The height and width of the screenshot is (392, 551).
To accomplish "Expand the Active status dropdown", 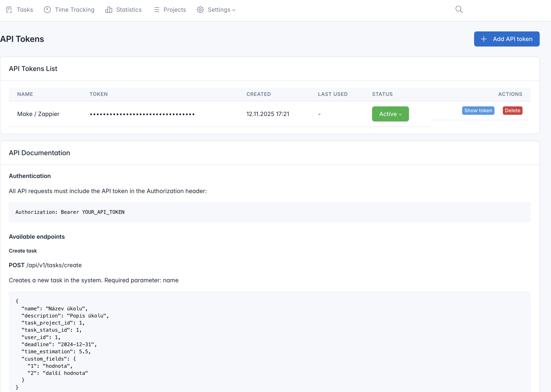I will tap(390, 114).
